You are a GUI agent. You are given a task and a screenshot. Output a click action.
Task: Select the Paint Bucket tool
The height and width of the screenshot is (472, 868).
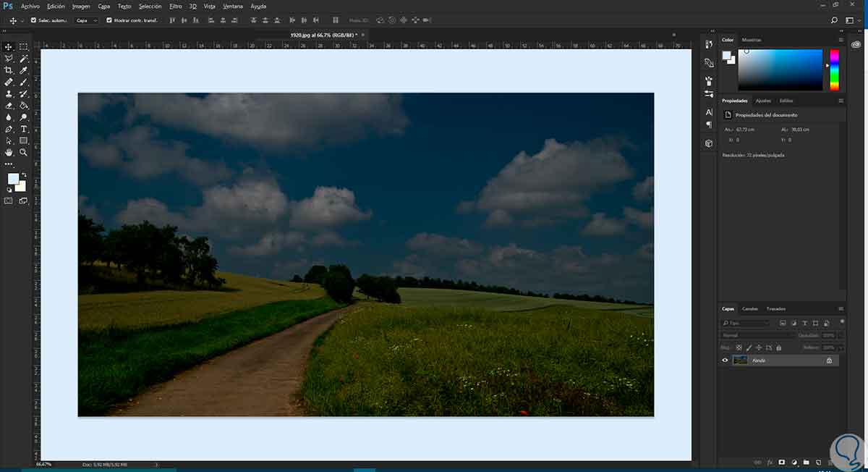[x=24, y=105]
